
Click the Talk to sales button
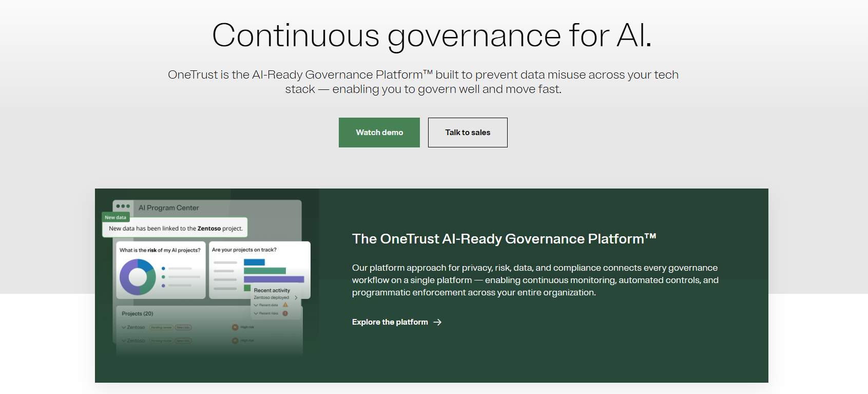point(468,133)
